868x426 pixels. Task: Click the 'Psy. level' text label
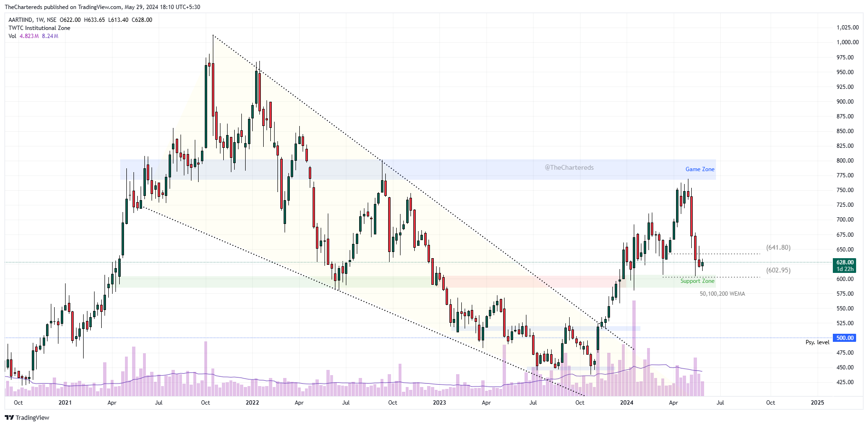(x=817, y=342)
